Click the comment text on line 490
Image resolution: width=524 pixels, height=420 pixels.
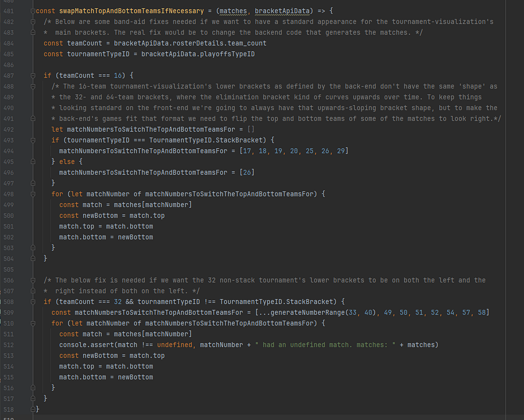[x=275, y=108]
